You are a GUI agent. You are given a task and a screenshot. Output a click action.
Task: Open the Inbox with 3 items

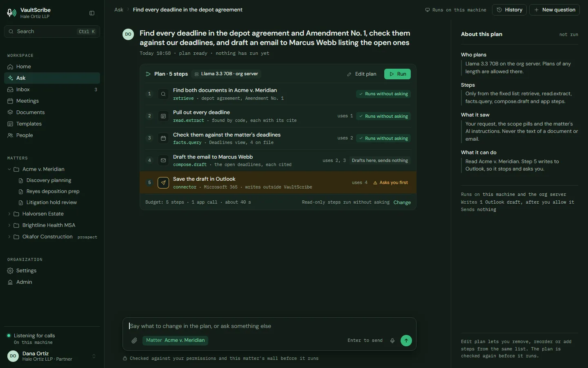pos(52,90)
